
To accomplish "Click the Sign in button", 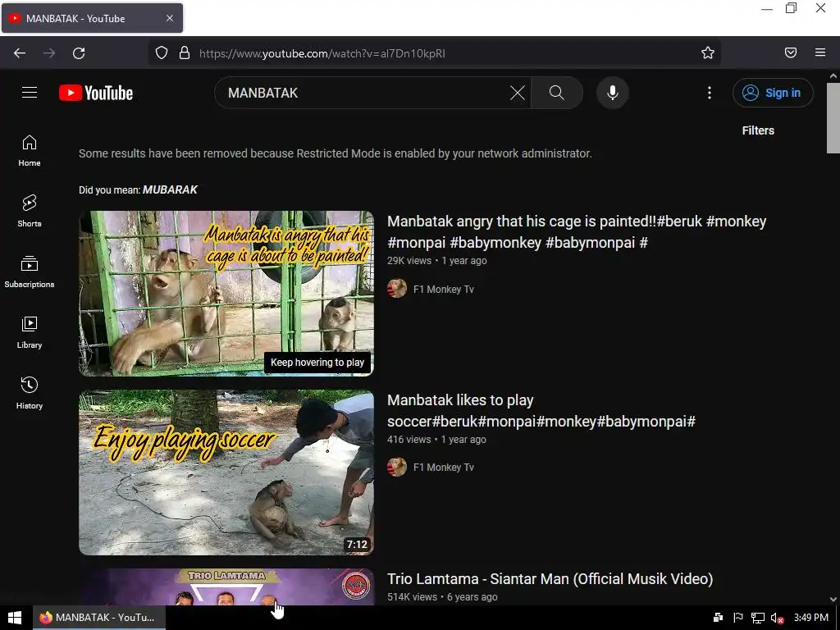I will coord(773,93).
